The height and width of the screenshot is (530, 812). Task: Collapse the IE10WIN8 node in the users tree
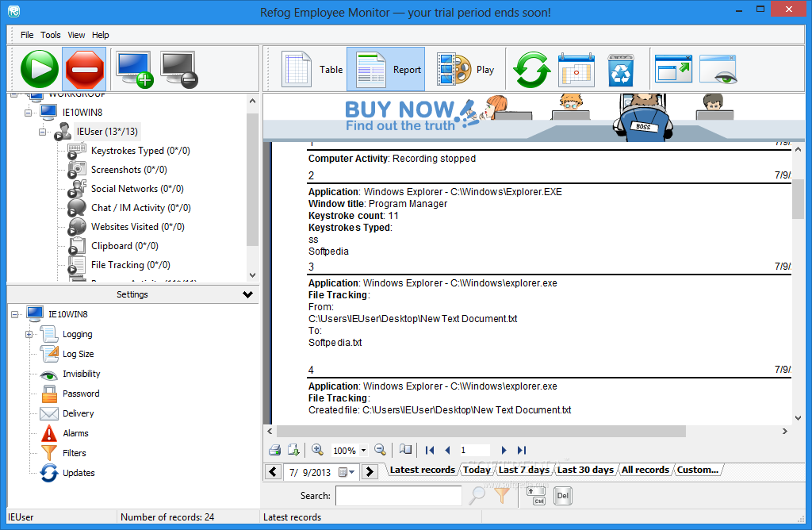point(28,112)
